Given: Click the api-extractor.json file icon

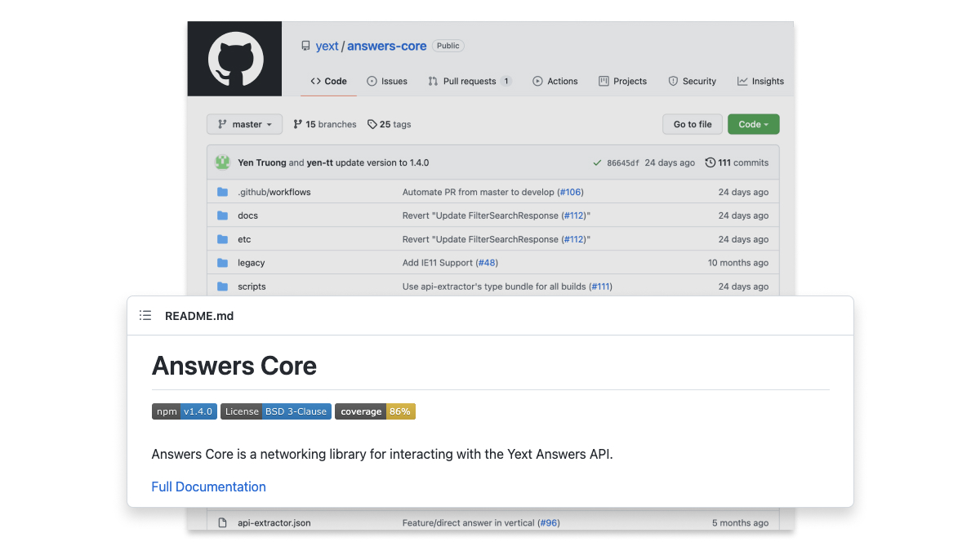Looking at the screenshot, I should (222, 522).
